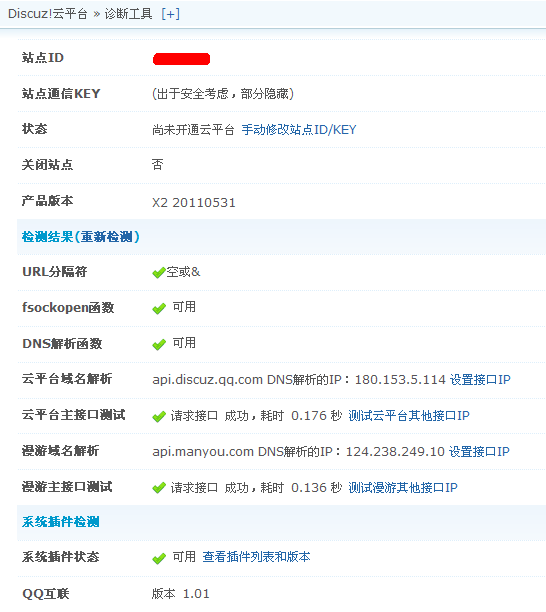546x612 pixels.
Task: Click the 空或& value text
Action: [x=183, y=272]
